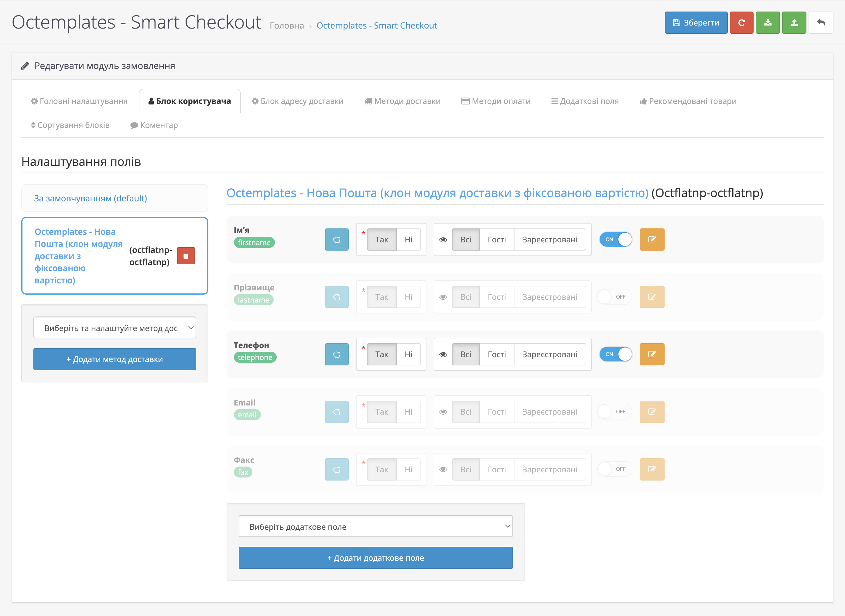This screenshot has height=616, width=845.
Task: Click the blue drag handle for Ім'я field
Action: (x=336, y=239)
